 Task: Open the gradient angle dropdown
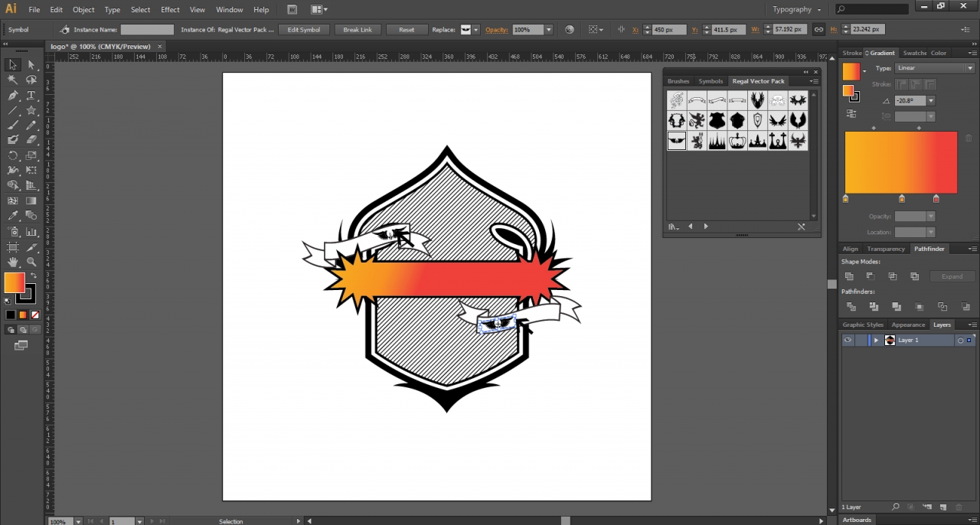tap(931, 101)
